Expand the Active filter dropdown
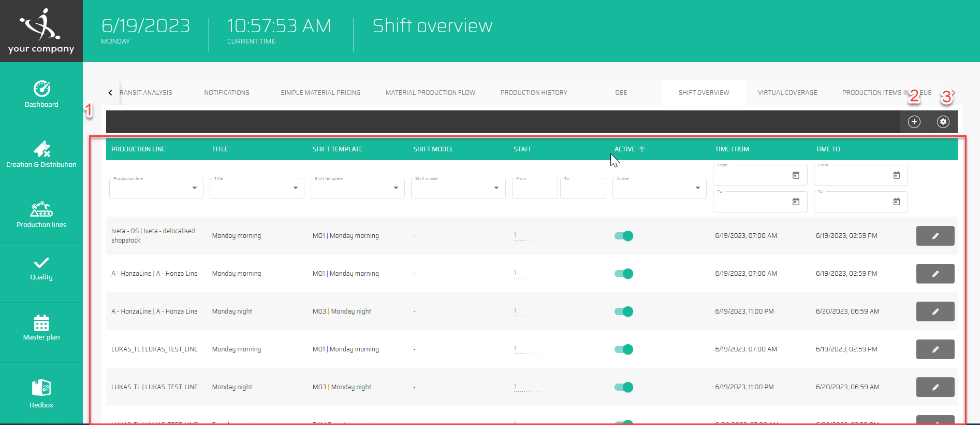 [697, 188]
